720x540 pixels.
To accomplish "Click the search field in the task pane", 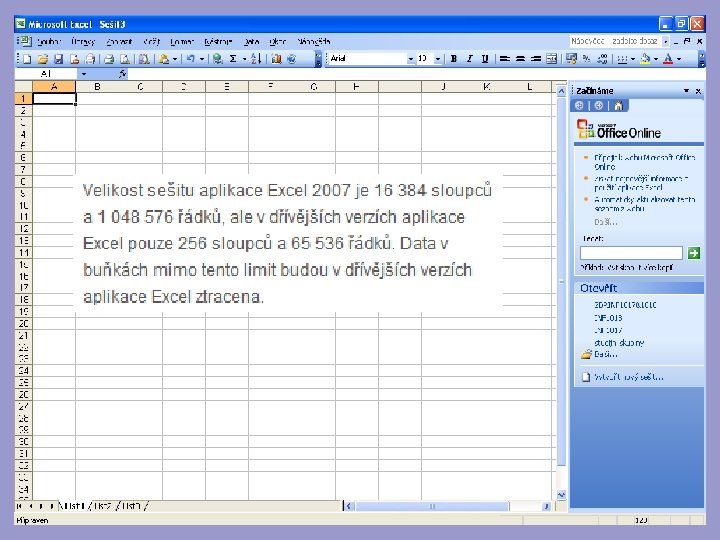I will (631, 253).
